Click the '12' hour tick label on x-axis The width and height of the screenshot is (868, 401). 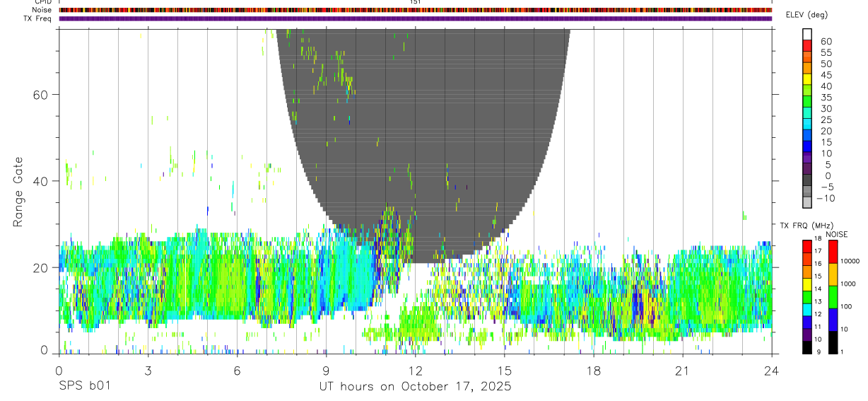click(415, 371)
